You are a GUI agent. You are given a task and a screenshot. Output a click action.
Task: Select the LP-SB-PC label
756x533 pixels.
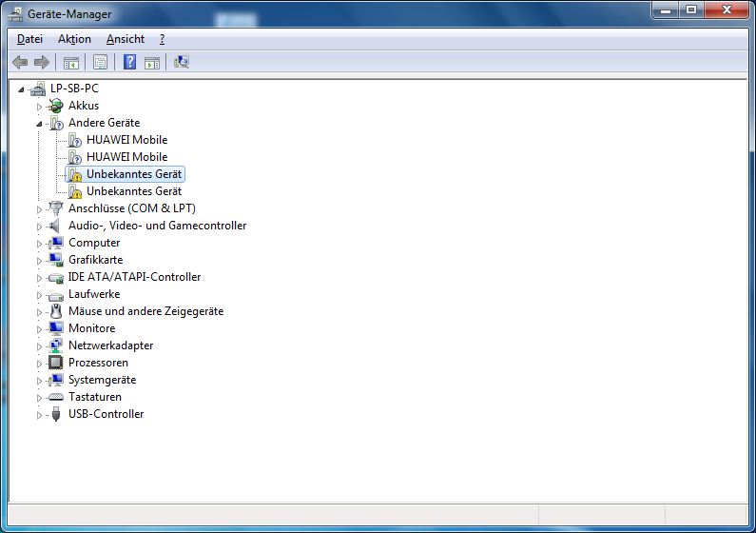pos(74,89)
